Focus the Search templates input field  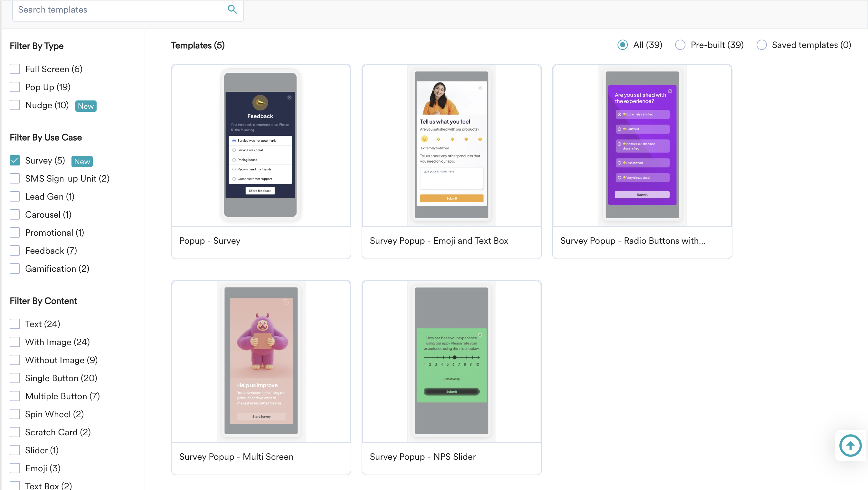pos(118,10)
